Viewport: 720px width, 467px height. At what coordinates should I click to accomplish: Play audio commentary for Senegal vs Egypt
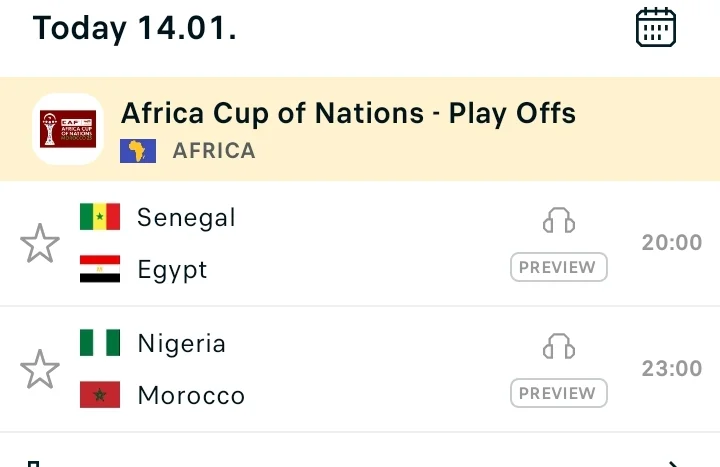559,220
